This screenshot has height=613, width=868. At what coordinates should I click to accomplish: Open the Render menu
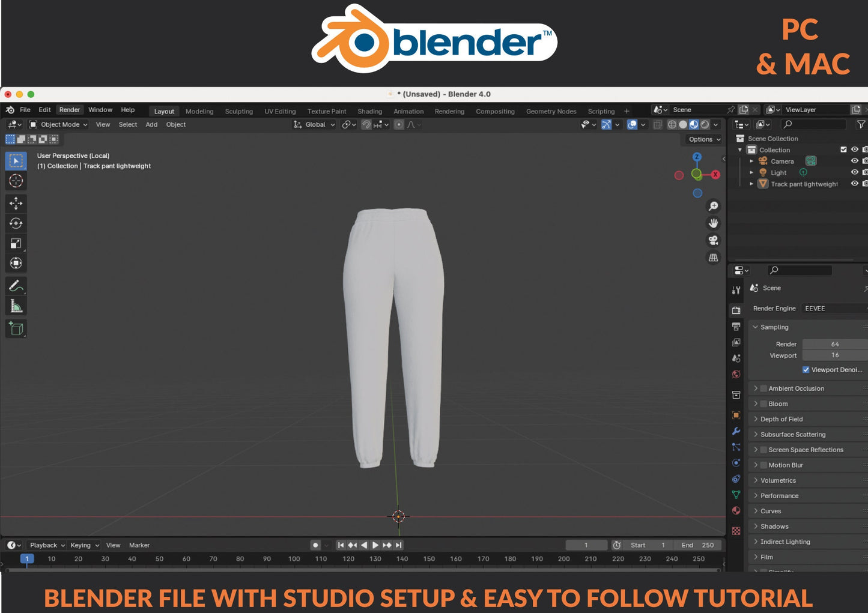point(70,110)
